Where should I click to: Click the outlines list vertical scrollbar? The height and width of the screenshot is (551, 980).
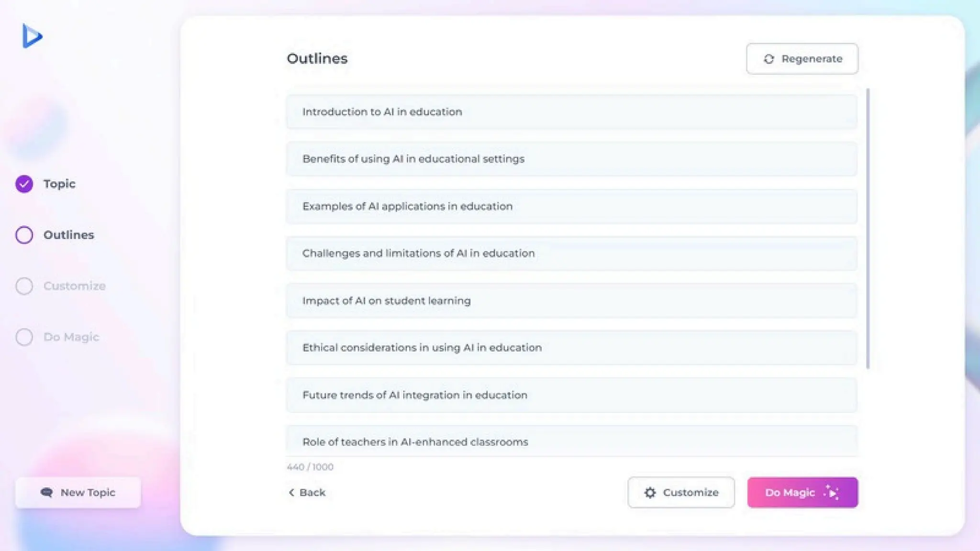click(868, 229)
